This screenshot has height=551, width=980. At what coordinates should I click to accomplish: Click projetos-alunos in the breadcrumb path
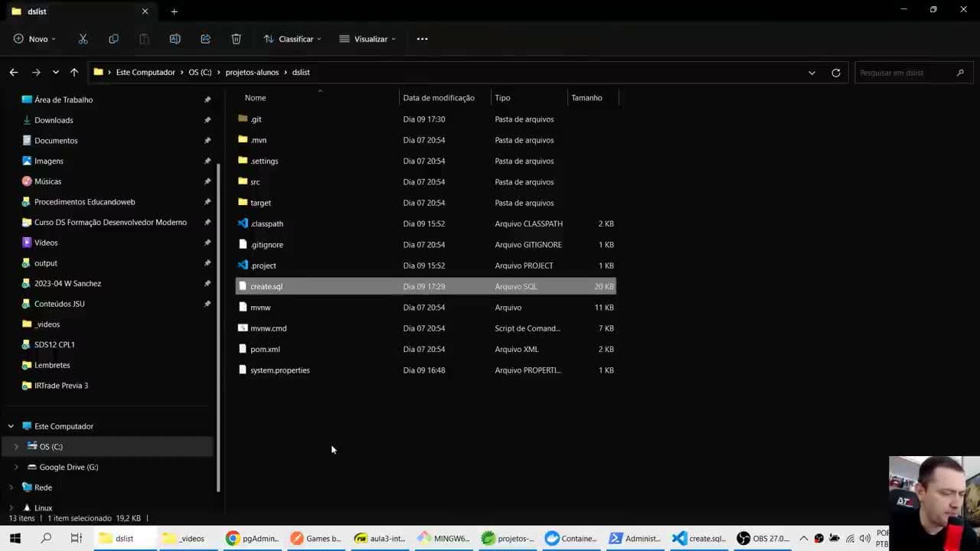click(252, 72)
